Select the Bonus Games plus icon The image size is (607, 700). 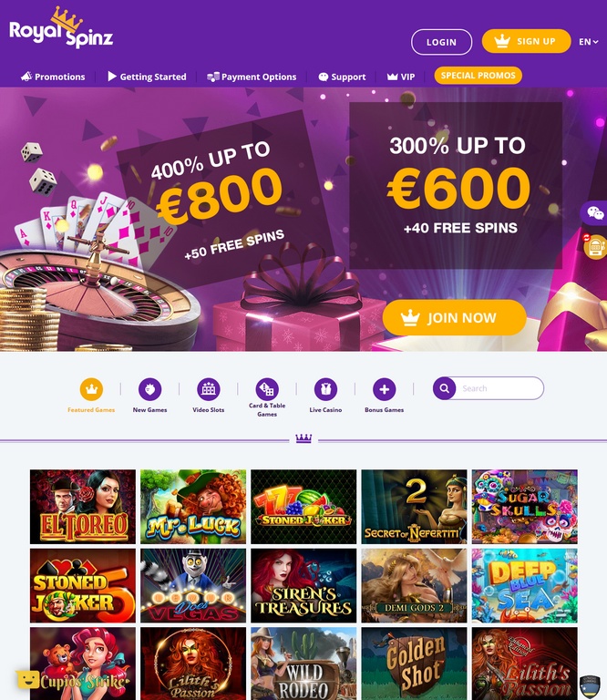coord(385,389)
